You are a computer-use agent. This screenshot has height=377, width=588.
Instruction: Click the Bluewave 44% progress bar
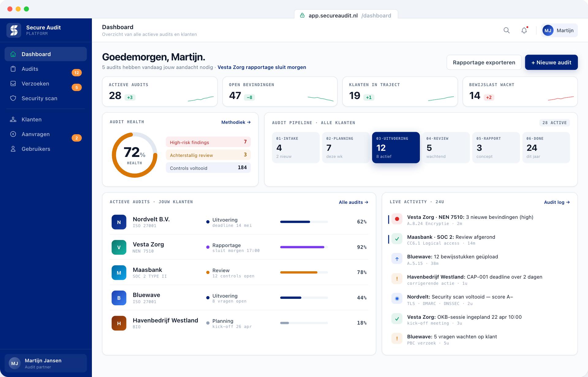[304, 298]
